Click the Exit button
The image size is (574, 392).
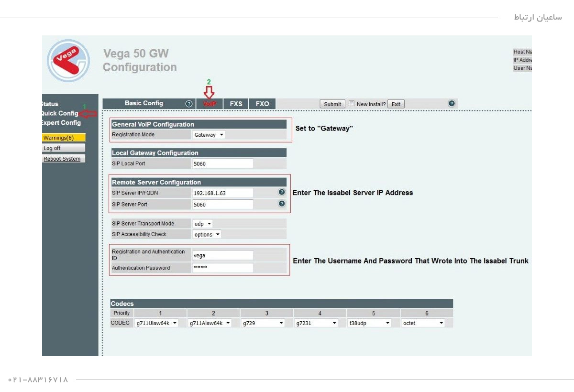click(396, 104)
